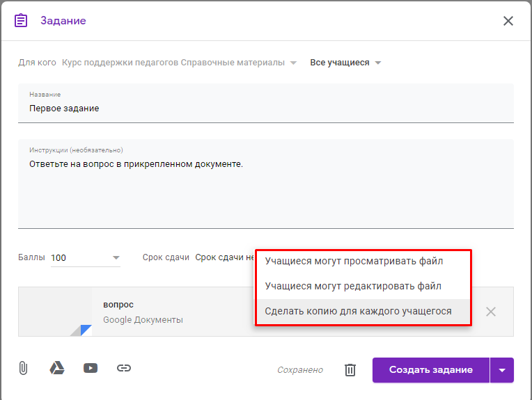Click the 'Google Документы' file type label
Screen dimensions: 532x400
point(143,320)
